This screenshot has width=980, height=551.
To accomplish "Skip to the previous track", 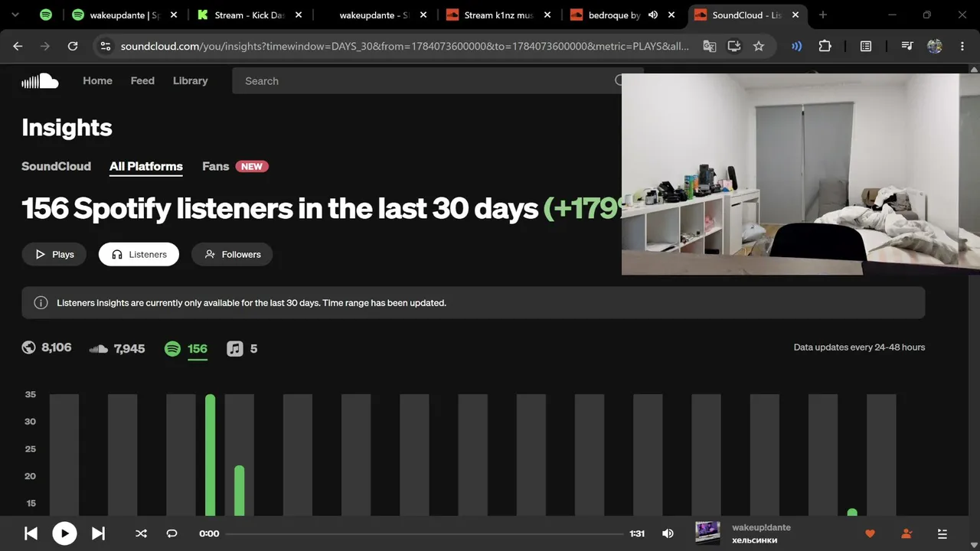I will [31, 533].
